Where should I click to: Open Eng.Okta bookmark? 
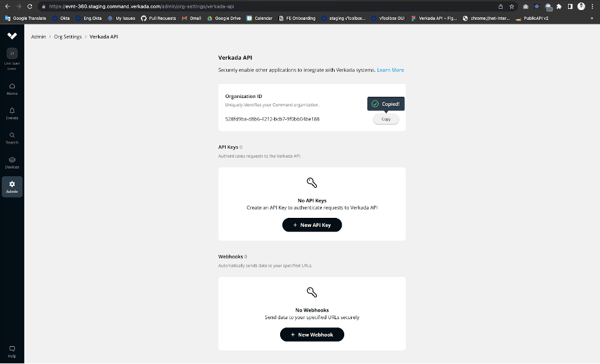point(88,18)
